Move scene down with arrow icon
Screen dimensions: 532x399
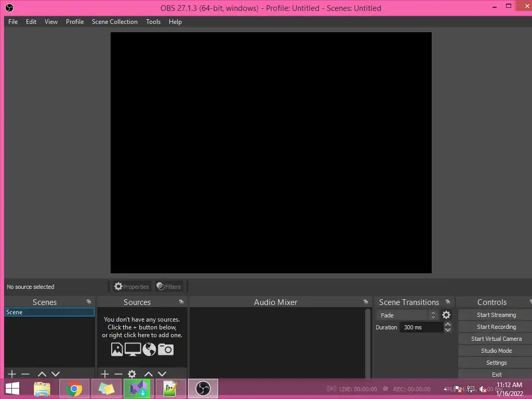(x=56, y=374)
